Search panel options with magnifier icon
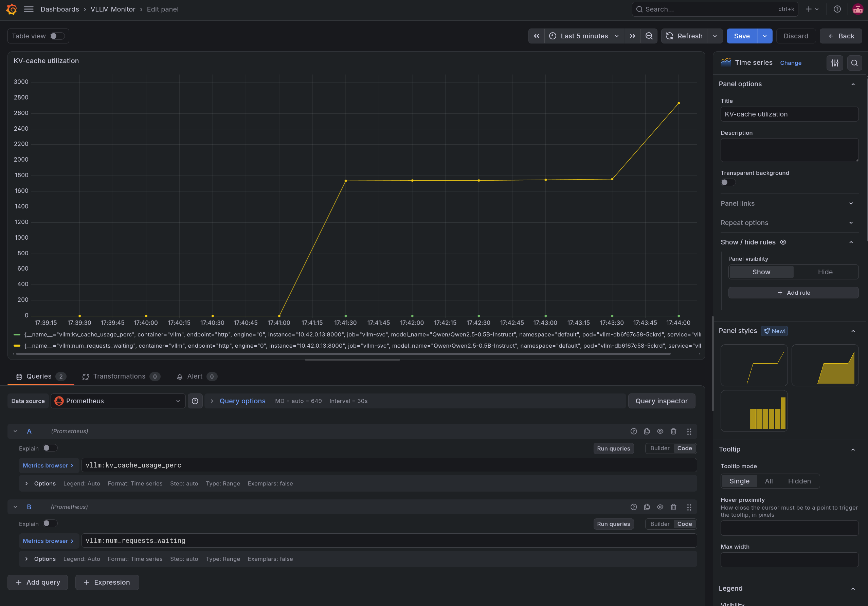The height and width of the screenshot is (606, 868). (x=854, y=63)
